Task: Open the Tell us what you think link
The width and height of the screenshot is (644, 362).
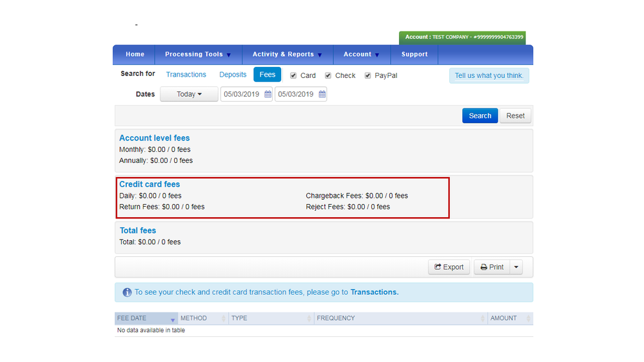Action: tap(489, 75)
